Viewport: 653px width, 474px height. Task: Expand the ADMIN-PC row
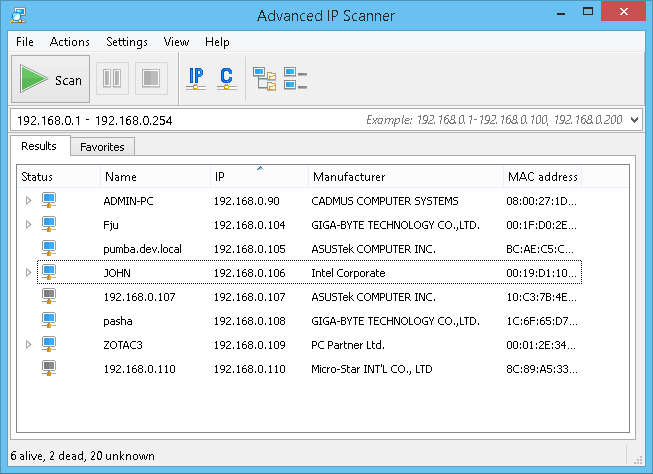point(28,201)
